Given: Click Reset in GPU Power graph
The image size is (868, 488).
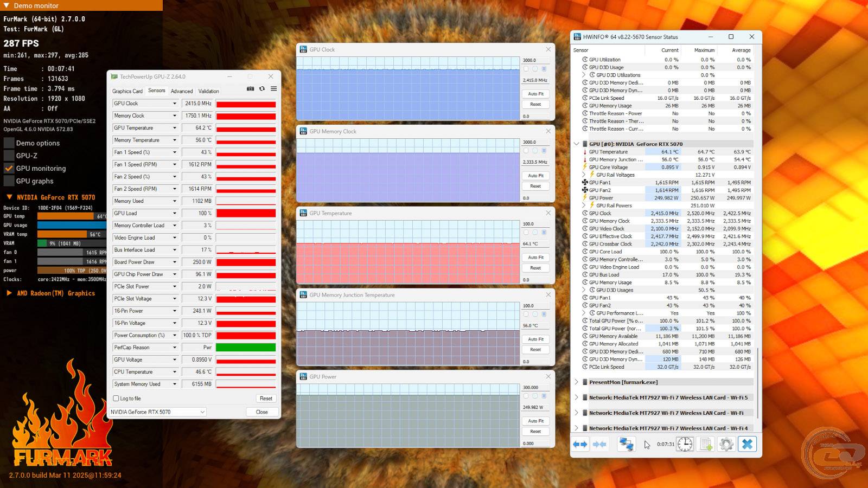Looking at the screenshot, I should click(535, 432).
